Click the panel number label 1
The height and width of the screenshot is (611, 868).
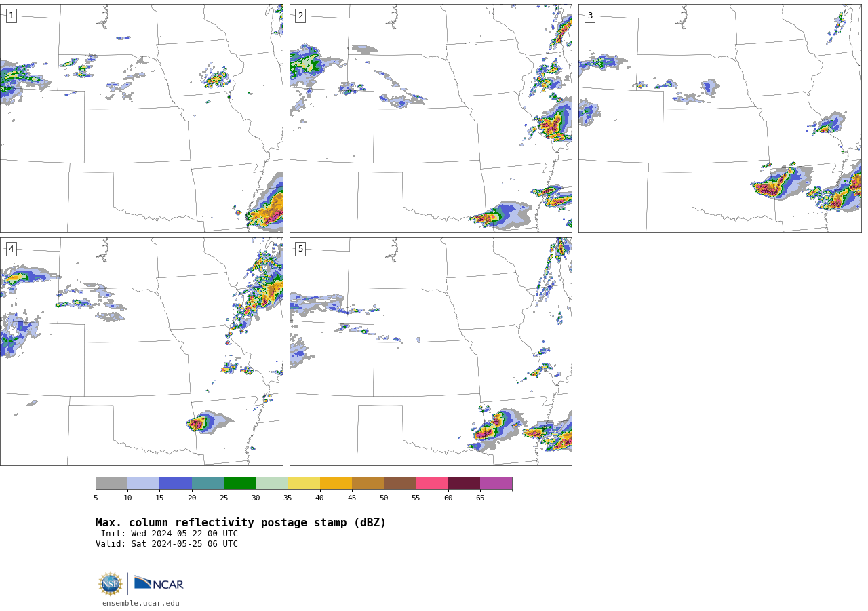(x=11, y=16)
